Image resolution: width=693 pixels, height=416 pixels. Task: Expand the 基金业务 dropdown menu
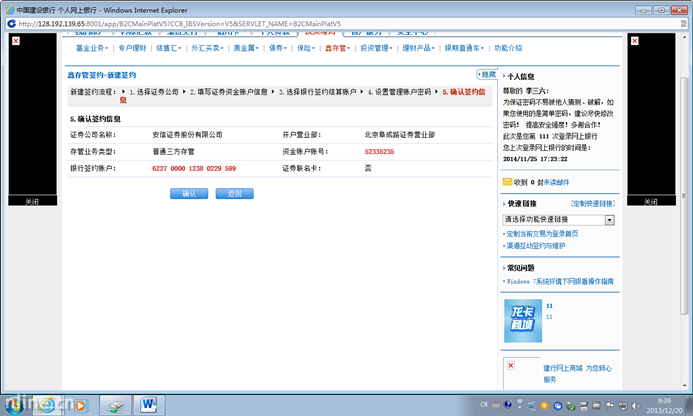tap(92, 48)
